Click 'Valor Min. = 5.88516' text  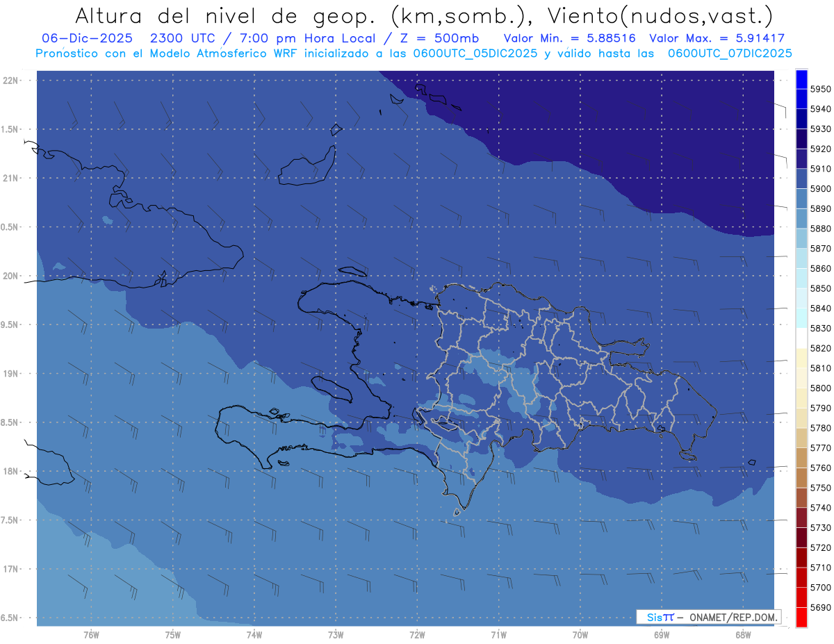(569, 38)
